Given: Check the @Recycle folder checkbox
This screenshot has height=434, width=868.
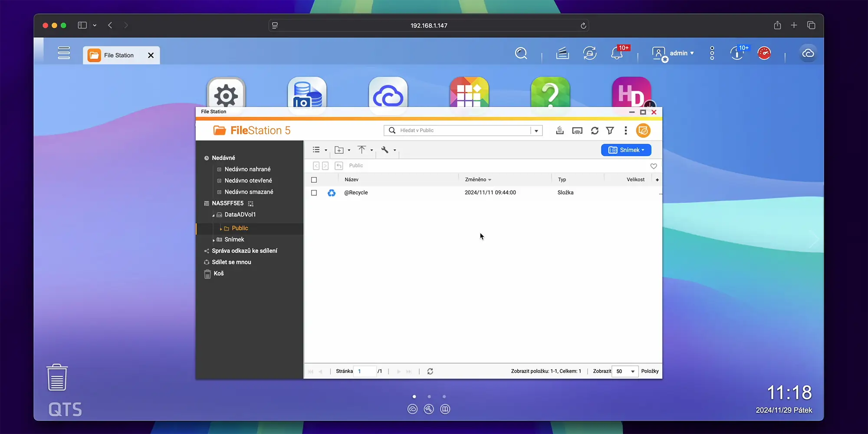Looking at the screenshot, I should point(314,193).
